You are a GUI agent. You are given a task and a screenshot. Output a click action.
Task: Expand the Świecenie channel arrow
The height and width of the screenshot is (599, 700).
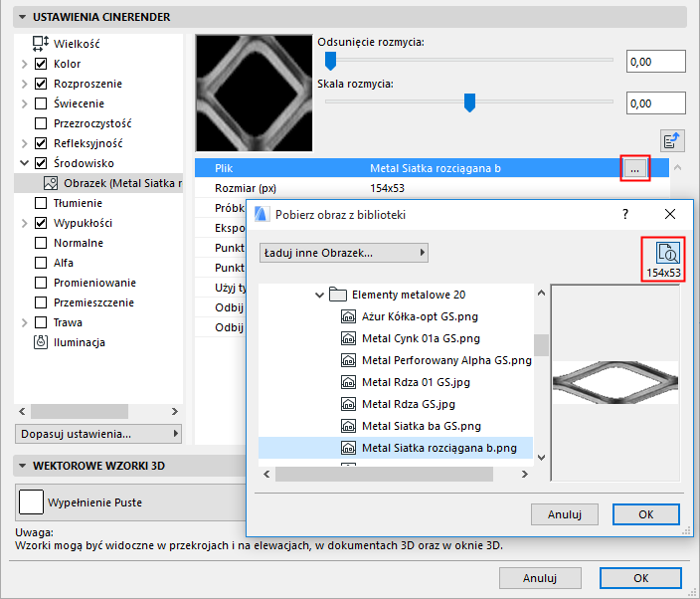tap(24, 103)
